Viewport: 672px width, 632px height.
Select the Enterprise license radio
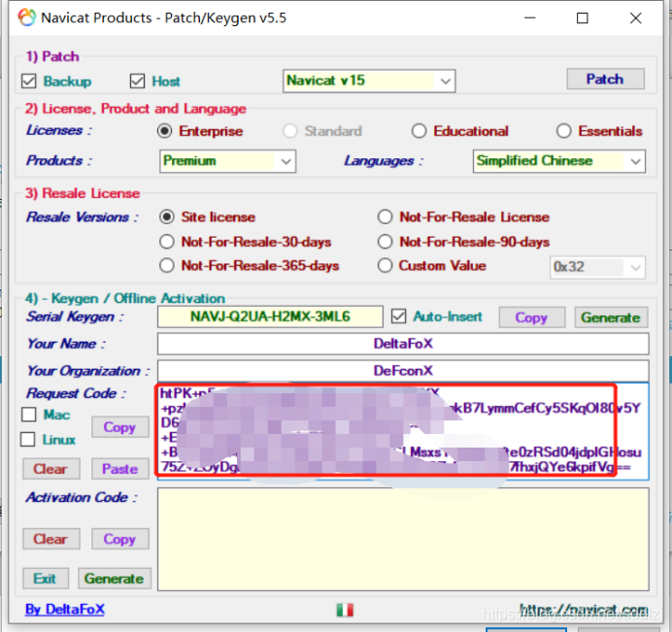coord(164,131)
